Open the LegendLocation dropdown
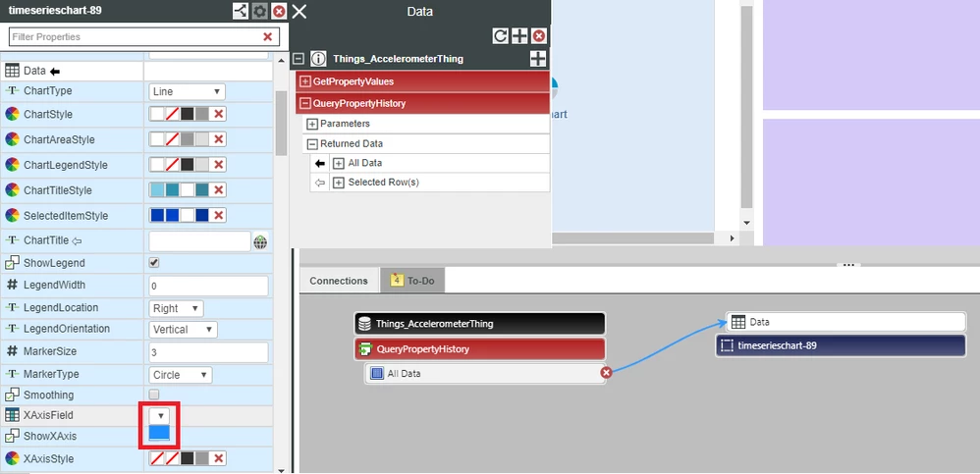 point(176,308)
